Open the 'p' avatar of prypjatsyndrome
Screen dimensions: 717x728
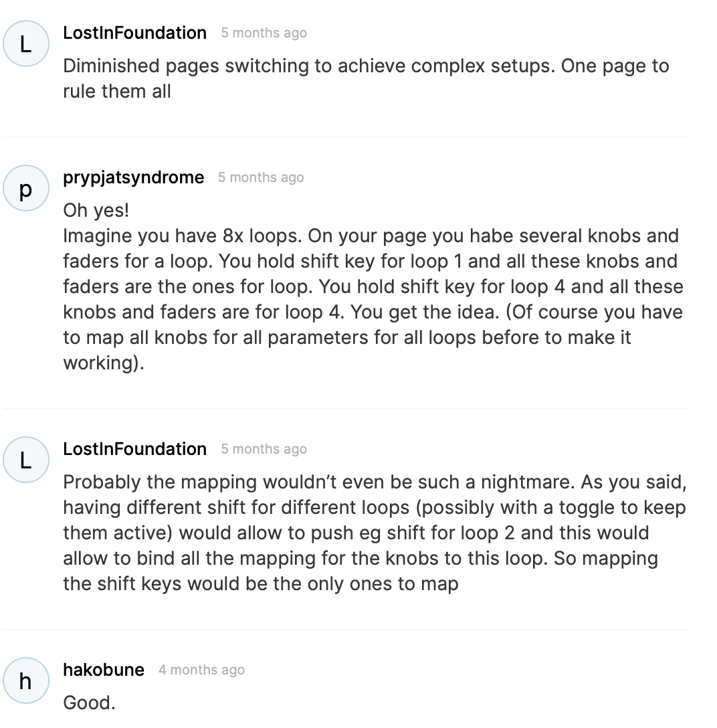[26, 188]
